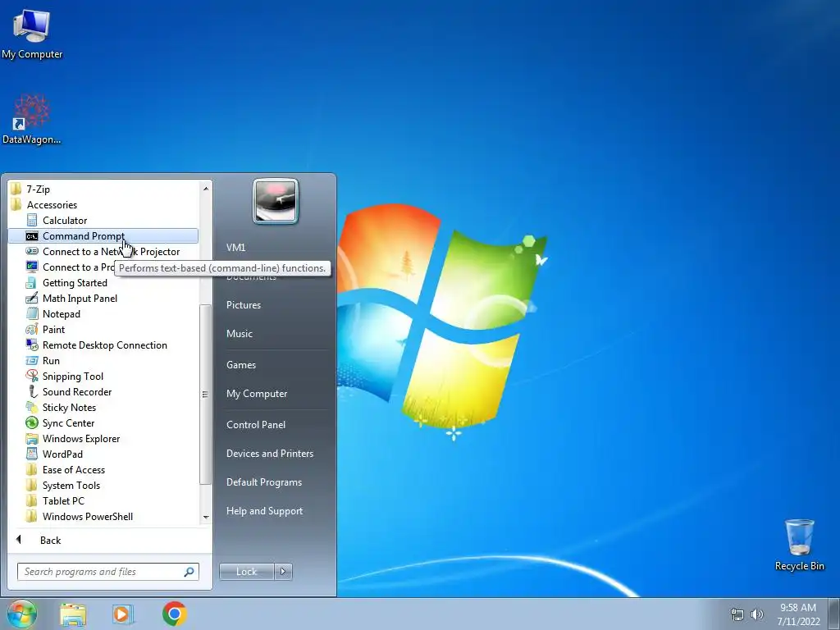Open Music library link

(239, 334)
